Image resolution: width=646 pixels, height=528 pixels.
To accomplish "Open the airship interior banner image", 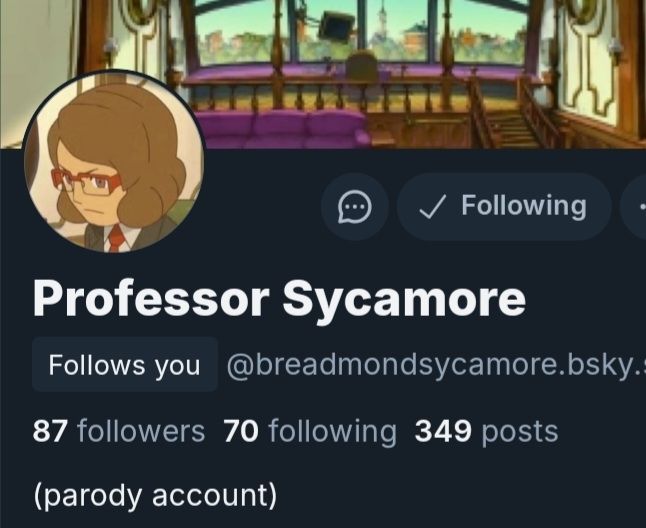I will click(x=323, y=74).
